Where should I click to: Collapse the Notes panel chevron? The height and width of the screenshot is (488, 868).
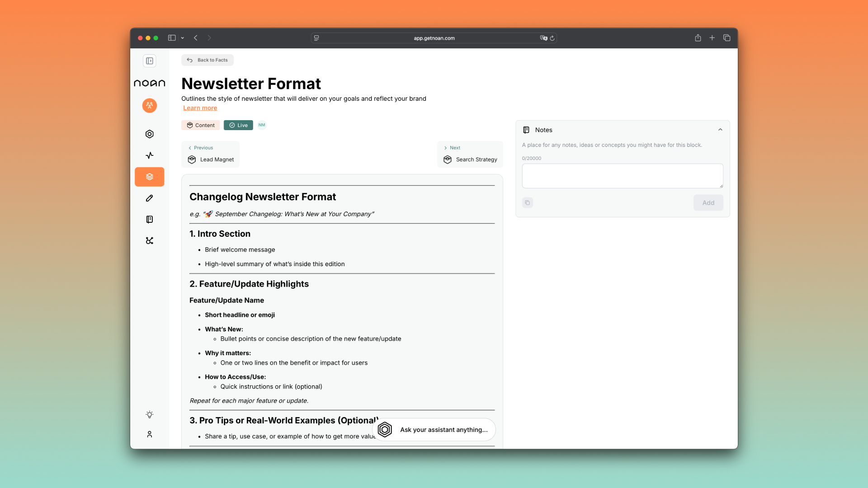click(720, 130)
